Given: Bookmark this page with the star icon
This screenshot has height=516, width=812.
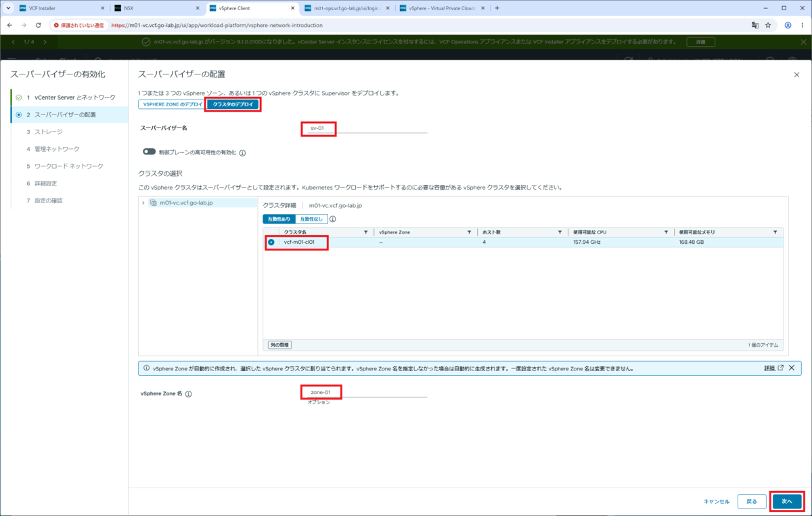Looking at the screenshot, I should click(x=768, y=25).
